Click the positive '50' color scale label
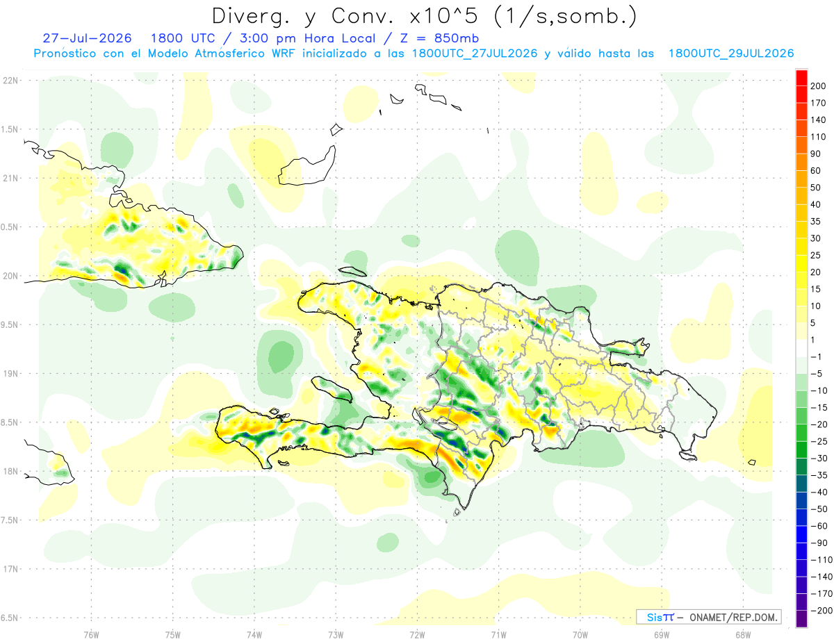The height and width of the screenshot is (644, 834). 815,188
